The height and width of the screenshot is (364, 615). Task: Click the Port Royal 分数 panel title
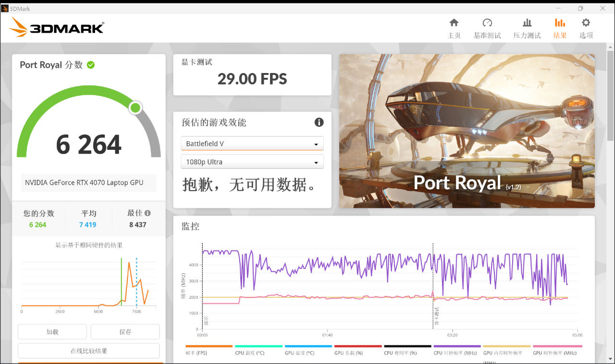click(x=51, y=65)
